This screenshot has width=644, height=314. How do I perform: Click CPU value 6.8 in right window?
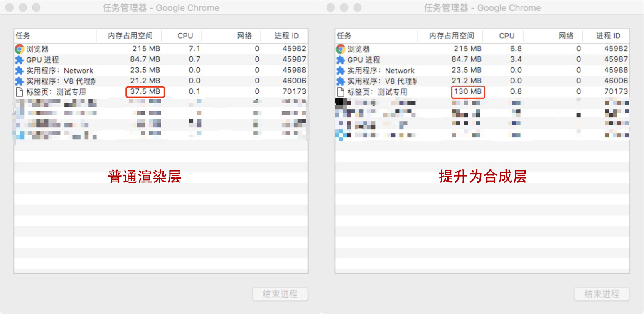pyautogui.click(x=516, y=49)
